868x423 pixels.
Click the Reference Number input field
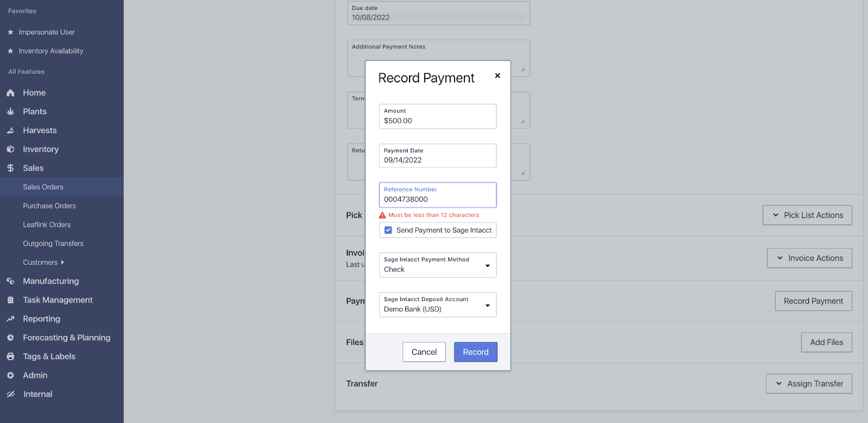pyautogui.click(x=437, y=199)
